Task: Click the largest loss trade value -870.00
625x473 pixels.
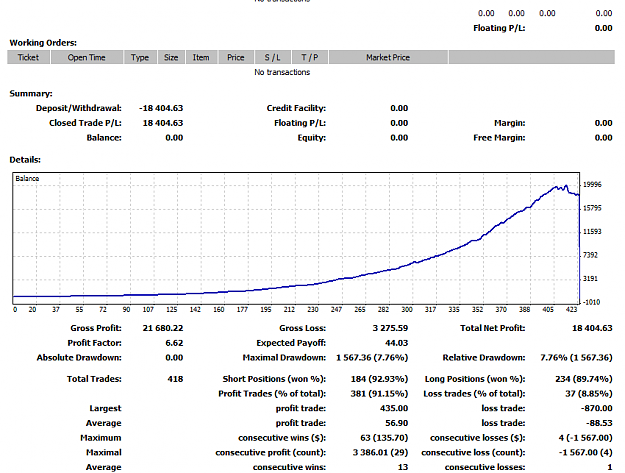Action: tap(596, 408)
